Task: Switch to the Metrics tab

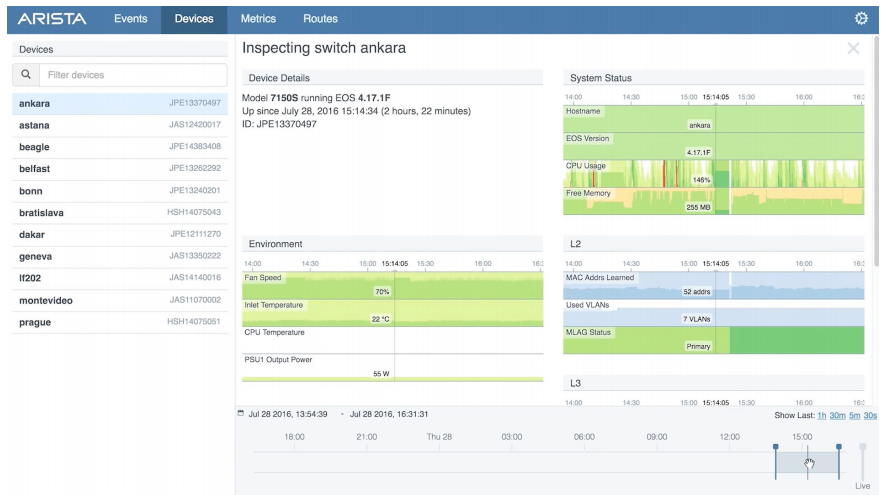Action: point(258,19)
